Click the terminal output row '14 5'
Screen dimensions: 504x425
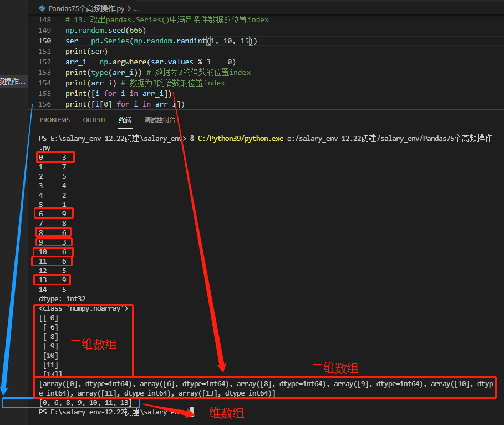click(x=52, y=290)
